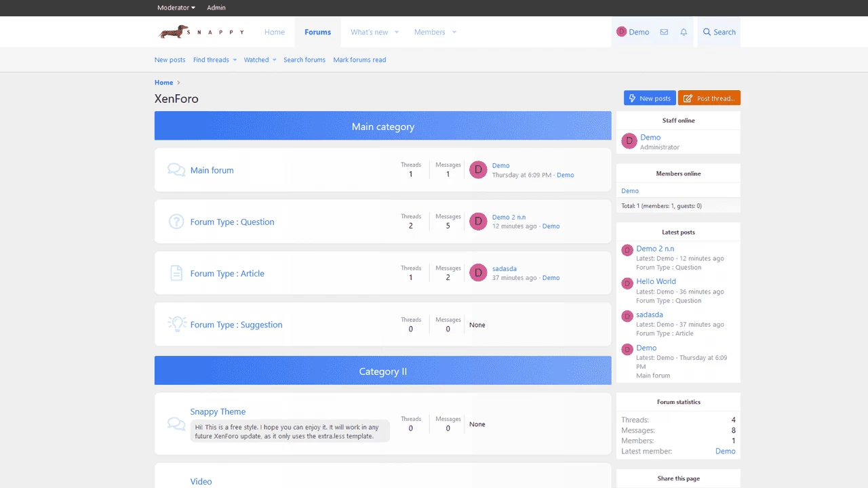This screenshot has height=488, width=868.
Task: Open the What's new tab
Action: 370,32
